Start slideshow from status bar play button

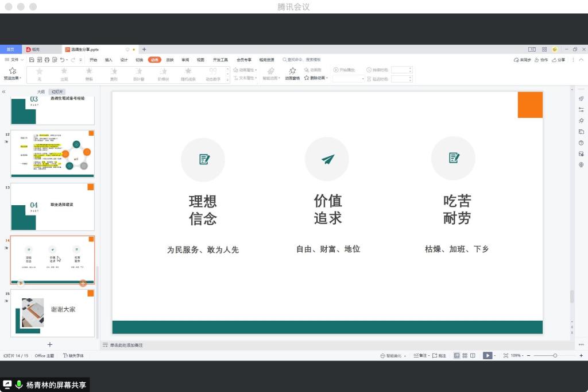click(x=488, y=356)
